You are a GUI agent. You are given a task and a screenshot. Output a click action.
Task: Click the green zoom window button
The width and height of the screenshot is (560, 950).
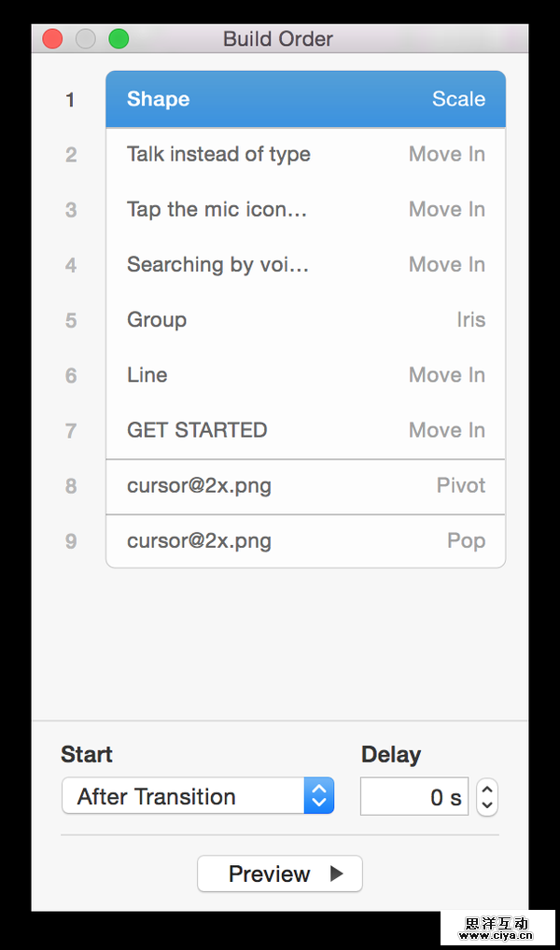119,39
